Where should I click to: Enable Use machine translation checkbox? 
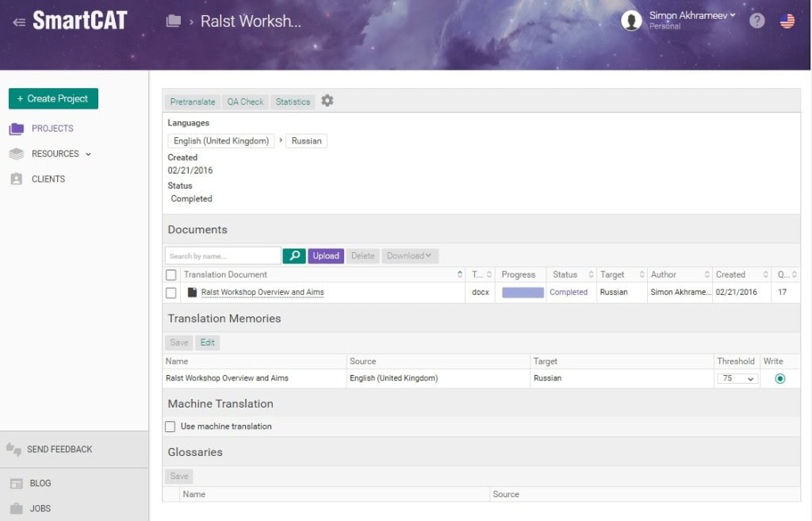(x=170, y=426)
